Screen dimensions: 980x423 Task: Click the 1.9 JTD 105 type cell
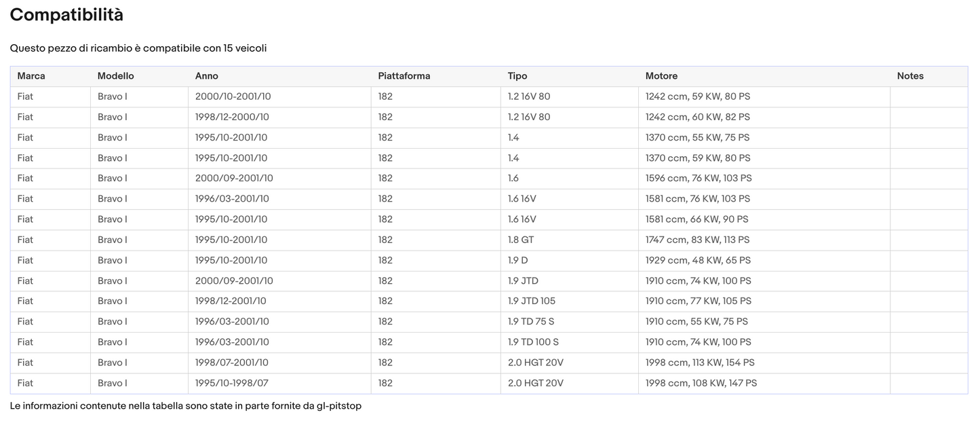[531, 301]
